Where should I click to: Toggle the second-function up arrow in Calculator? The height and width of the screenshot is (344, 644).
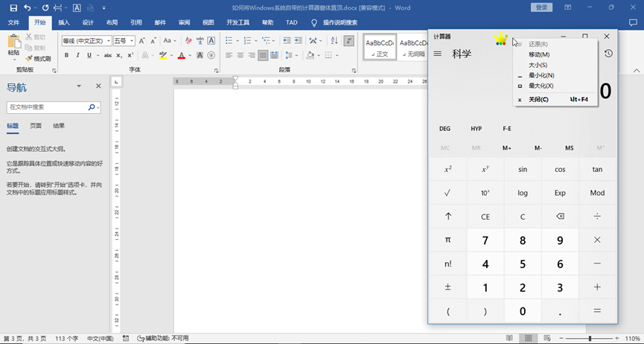[448, 216]
